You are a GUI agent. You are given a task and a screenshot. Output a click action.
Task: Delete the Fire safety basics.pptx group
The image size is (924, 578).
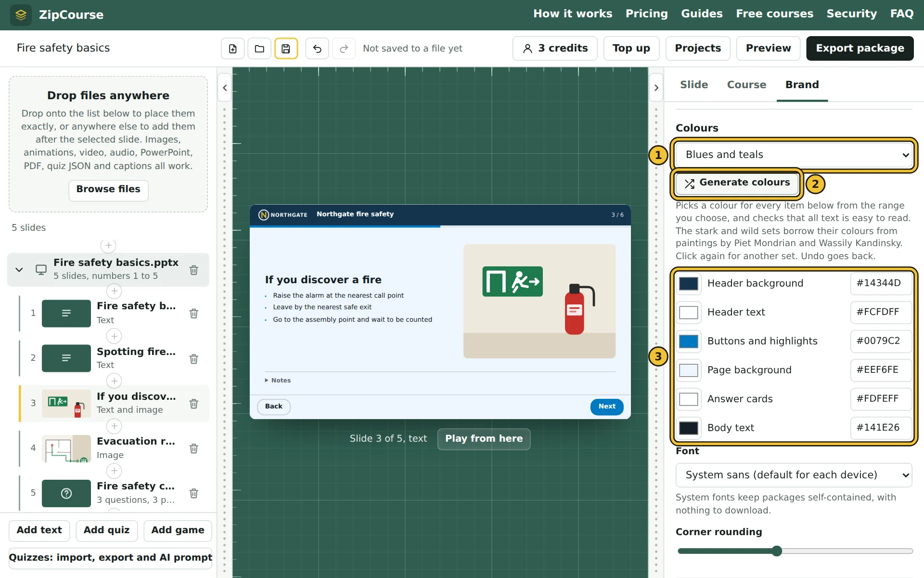click(193, 270)
